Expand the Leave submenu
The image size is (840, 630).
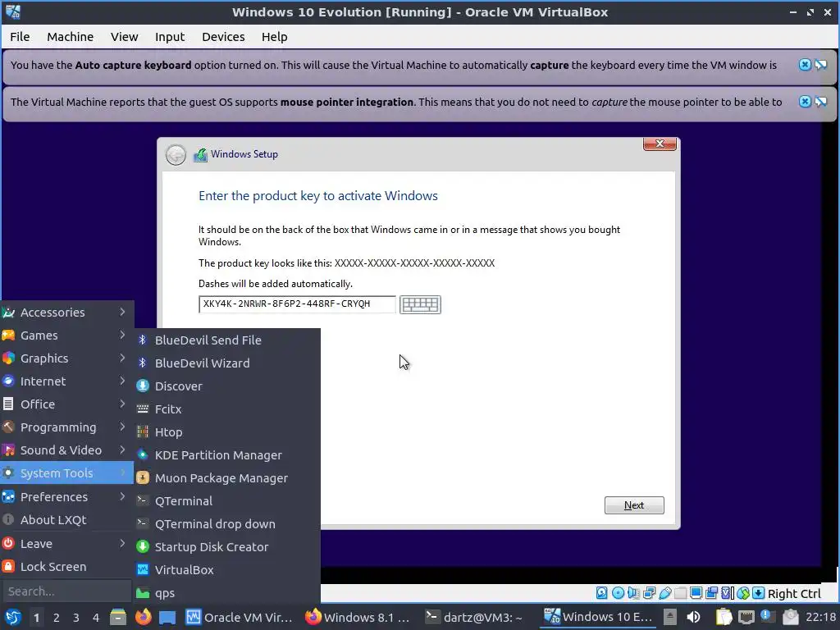(x=66, y=543)
